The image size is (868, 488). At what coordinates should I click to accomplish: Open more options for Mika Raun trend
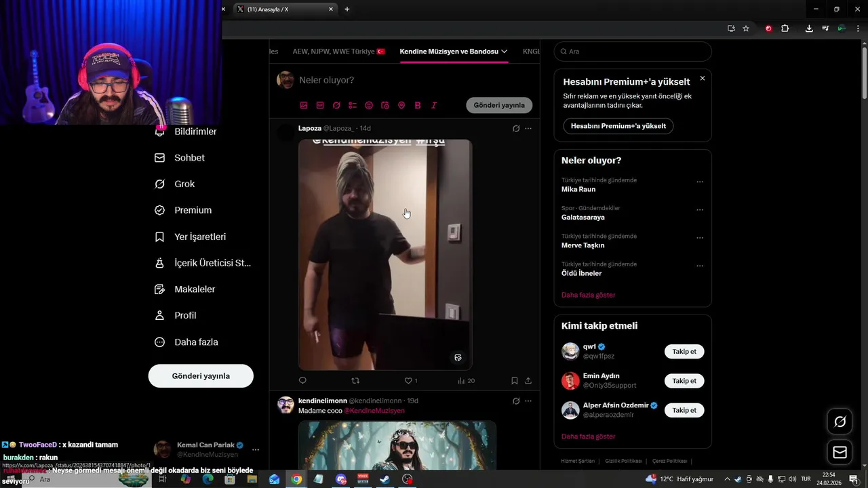700,182
